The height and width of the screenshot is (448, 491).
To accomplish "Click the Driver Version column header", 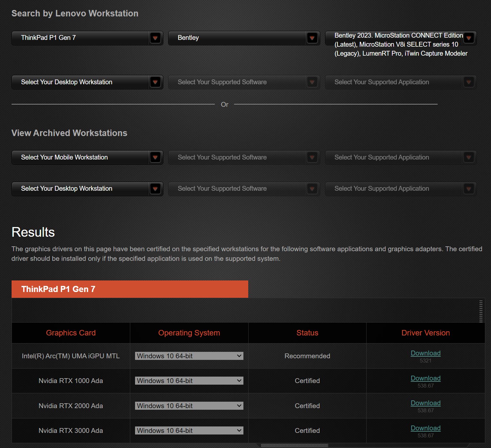I will point(425,333).
